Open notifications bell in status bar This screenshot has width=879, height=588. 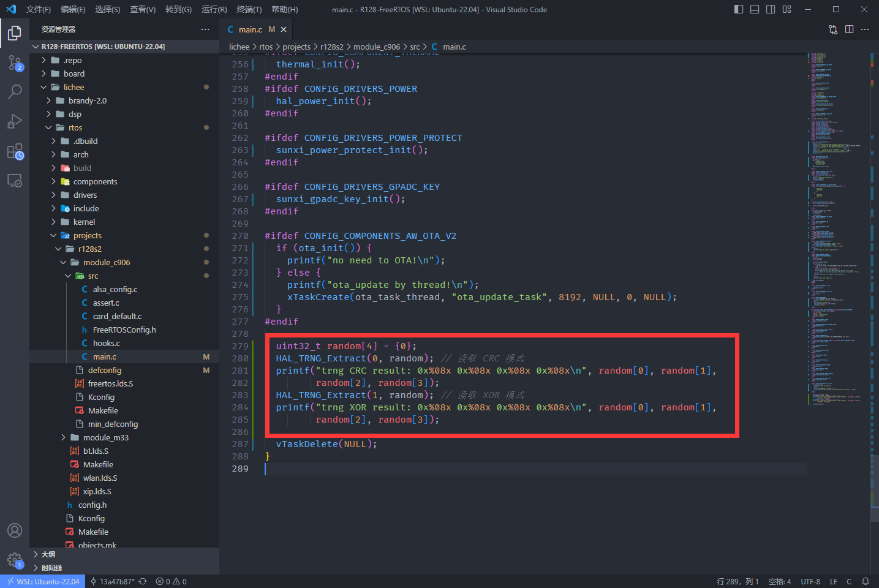pyautogui.click(x=866, y=581)
